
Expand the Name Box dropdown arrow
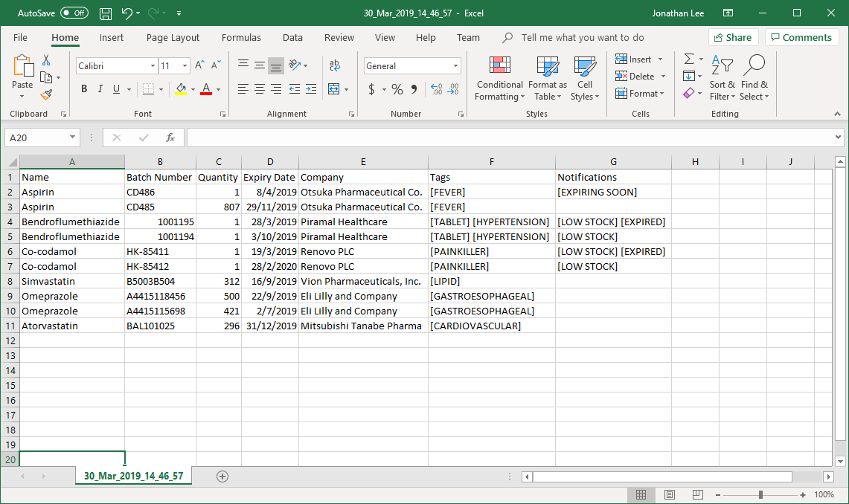coord(72,138)
